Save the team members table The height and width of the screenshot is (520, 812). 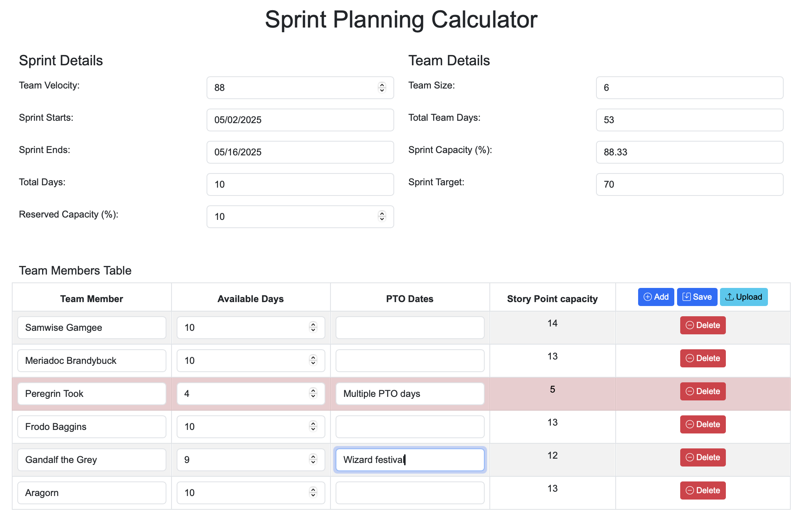tap(697, 297)
